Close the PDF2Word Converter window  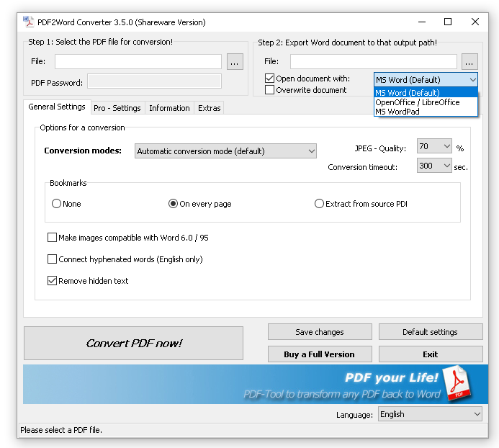coord(475,22)
